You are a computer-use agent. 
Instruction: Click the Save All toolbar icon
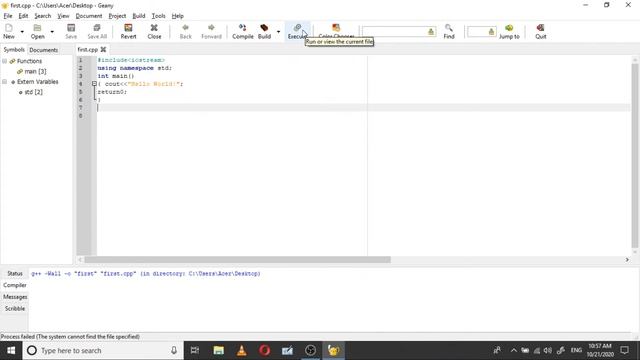click(x=97, y=31)
